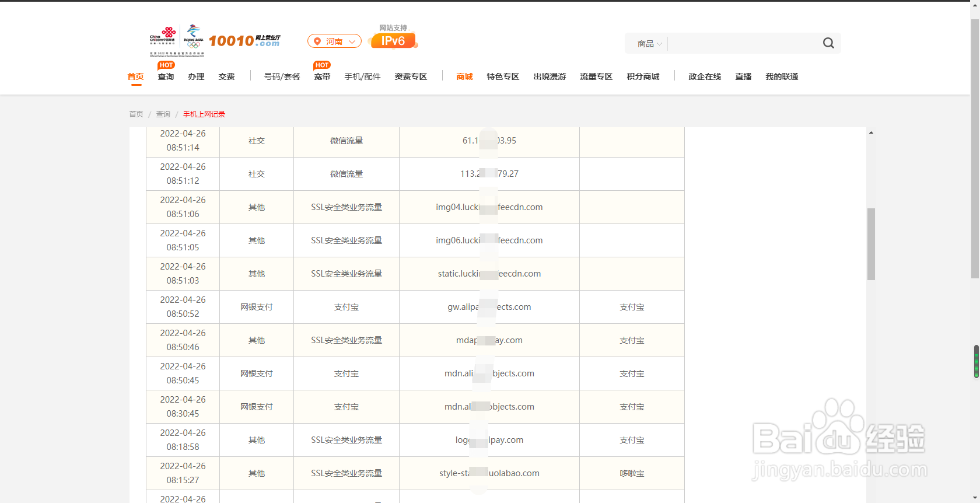This screenshot has height=503, width=980.
Task: Expand the 商品 search category dropdown
Action: pos(649,44)
